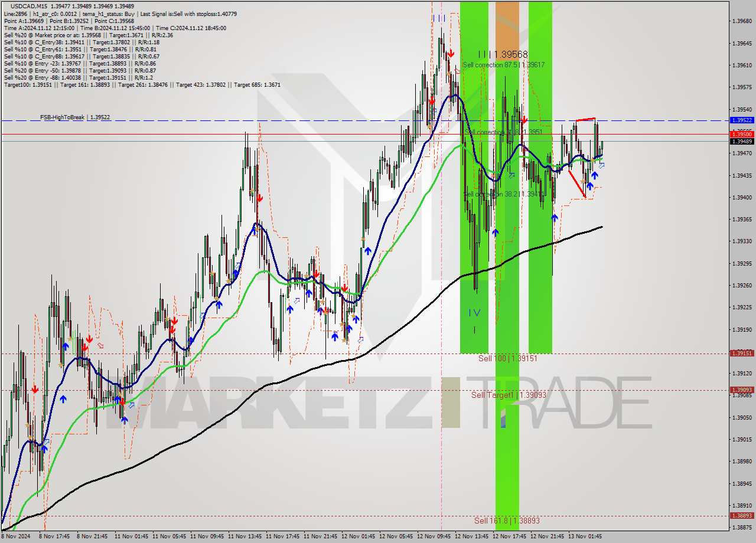This screenshot has height=543, width=756.
Task: Click the '12 Nov 17:45' time label
Action: [509, 537]
